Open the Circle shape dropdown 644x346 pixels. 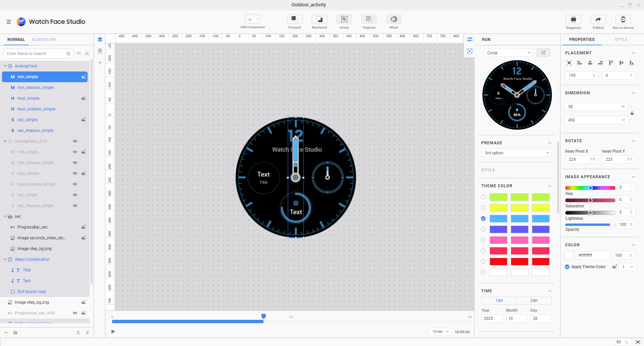pos(508,53)
